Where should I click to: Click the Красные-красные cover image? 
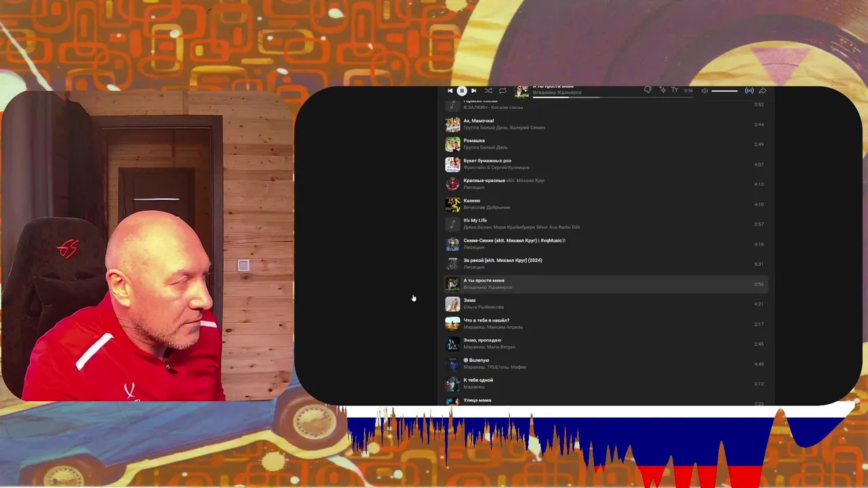(452, 184)
